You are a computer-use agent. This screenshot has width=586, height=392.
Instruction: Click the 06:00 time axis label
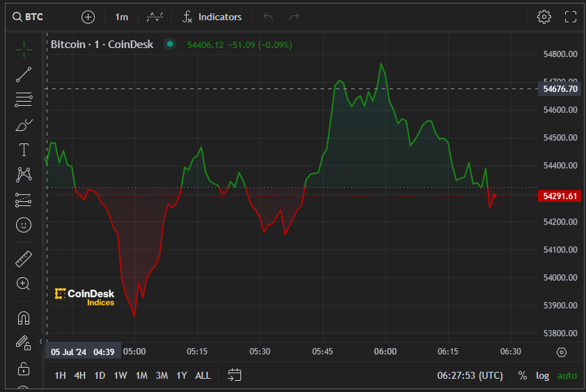click(385, 352)
